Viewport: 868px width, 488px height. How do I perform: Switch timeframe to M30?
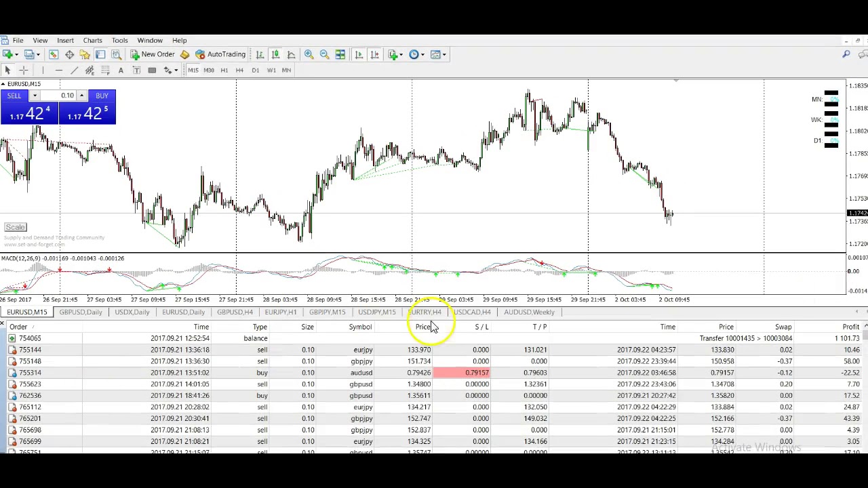tap(209, 70)
